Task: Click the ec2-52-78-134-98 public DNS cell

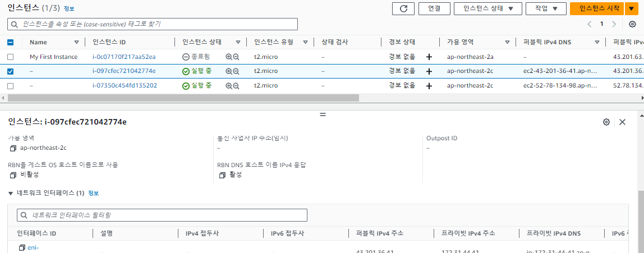Action: click(x=559, y=86)
